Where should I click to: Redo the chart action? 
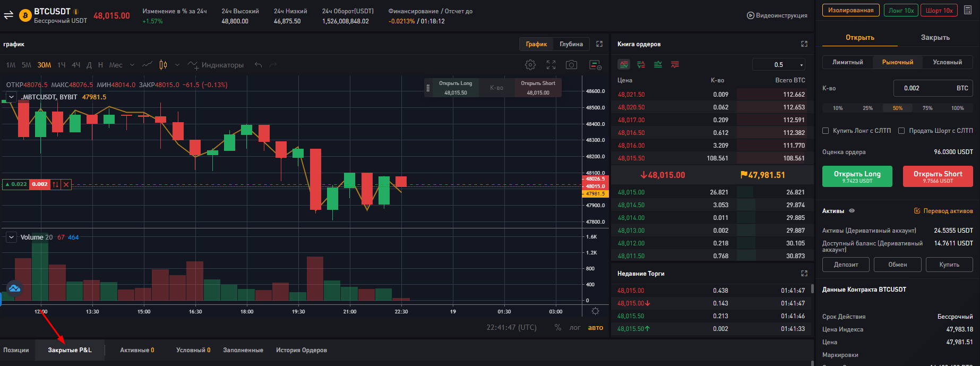273,65
